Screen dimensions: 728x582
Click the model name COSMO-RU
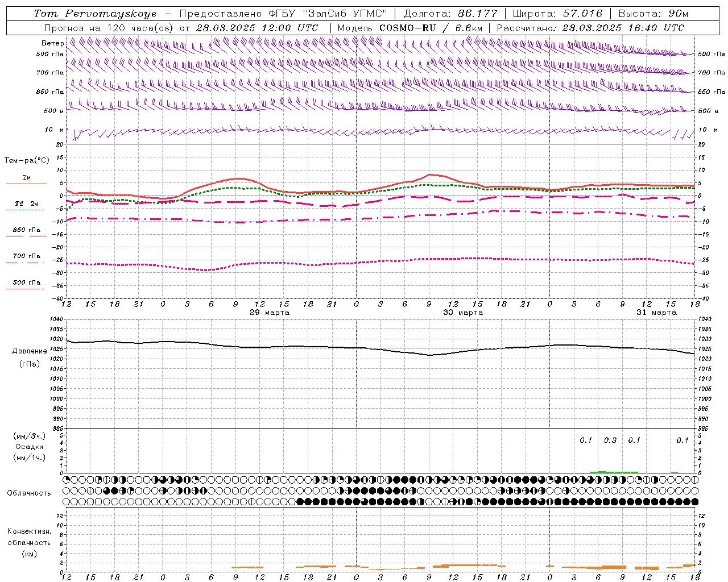pos(407,28)
